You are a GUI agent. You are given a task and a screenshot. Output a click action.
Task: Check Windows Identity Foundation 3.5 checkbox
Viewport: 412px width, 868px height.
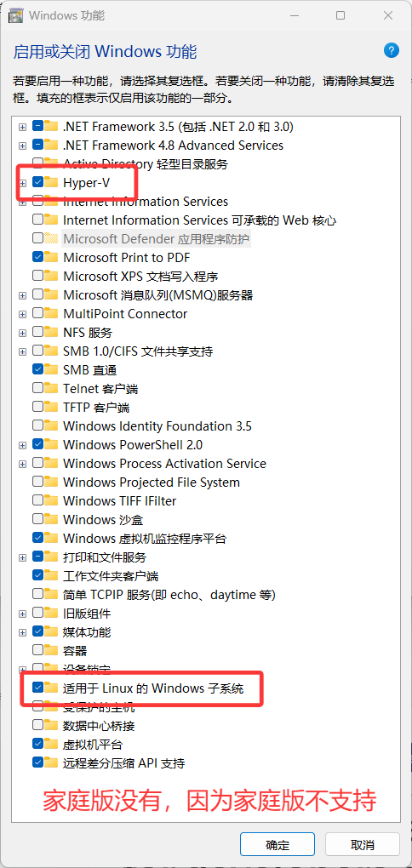37,425
